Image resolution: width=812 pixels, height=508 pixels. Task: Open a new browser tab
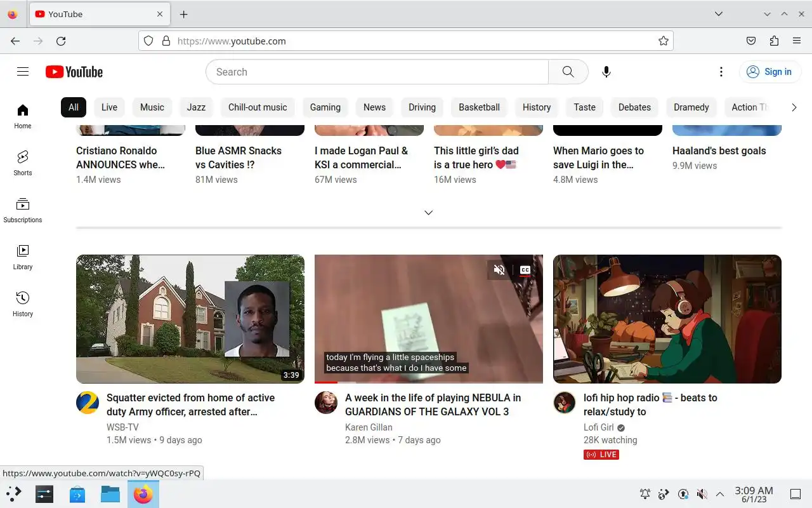(183, 14)
